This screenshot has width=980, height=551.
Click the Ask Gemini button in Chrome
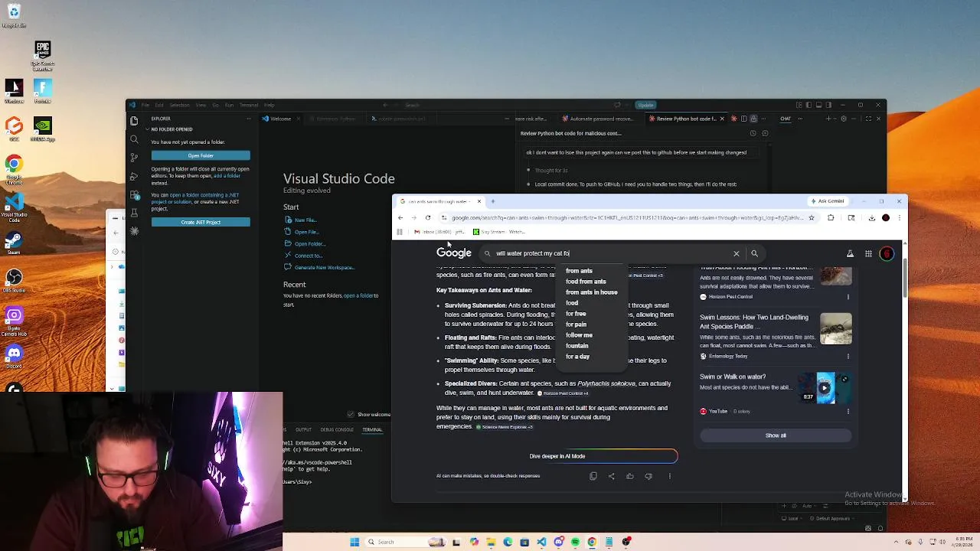pos(827,201)
